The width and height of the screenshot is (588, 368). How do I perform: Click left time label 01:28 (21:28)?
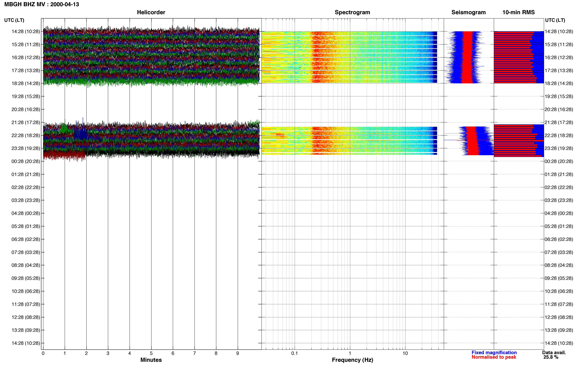pos(26,174)
